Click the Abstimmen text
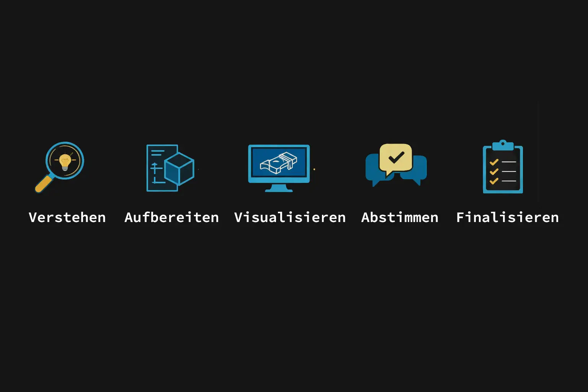Viewport: 588px width, 392px height. pos(400,217)
